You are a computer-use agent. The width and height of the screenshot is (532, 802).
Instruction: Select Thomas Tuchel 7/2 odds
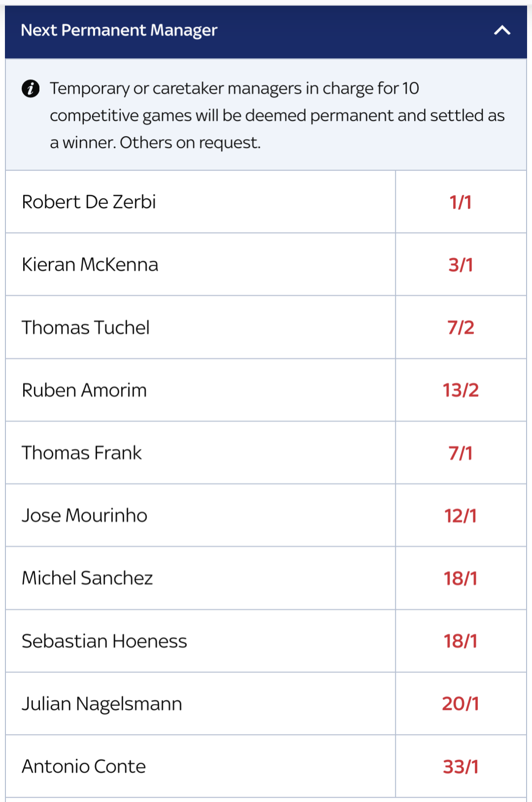coord(461,327)
